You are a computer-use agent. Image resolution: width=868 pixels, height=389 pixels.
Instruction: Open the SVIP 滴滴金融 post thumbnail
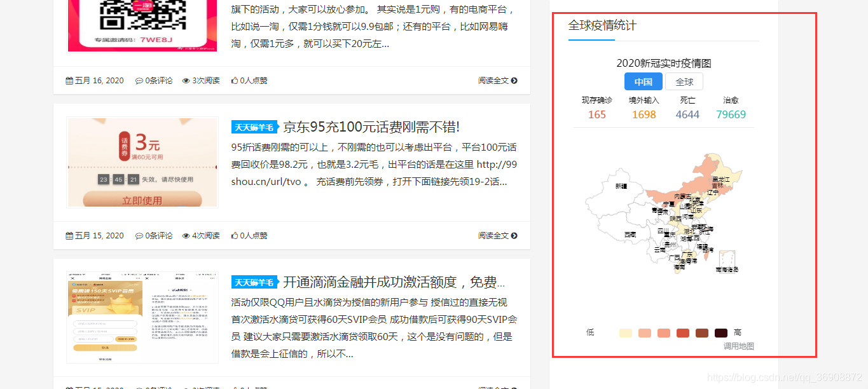point(143,317)
